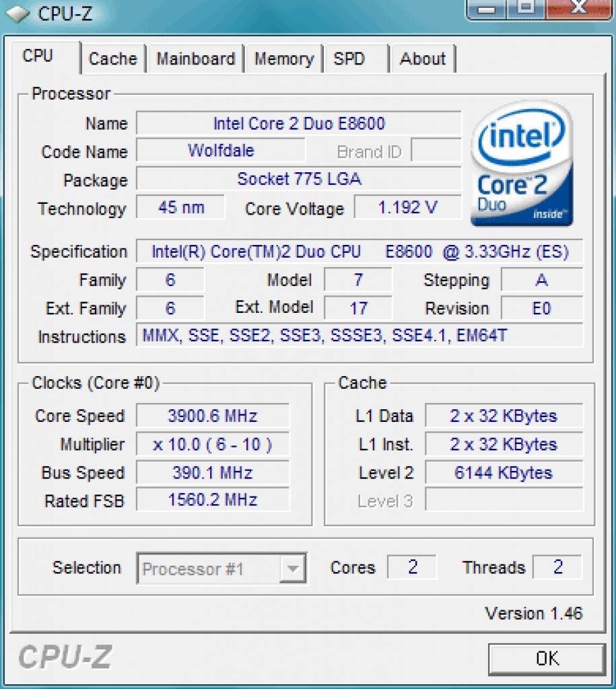Viewport: 616px width, 689px height.
Task: Click the Revision value E0
Action: tap(542, 308)
